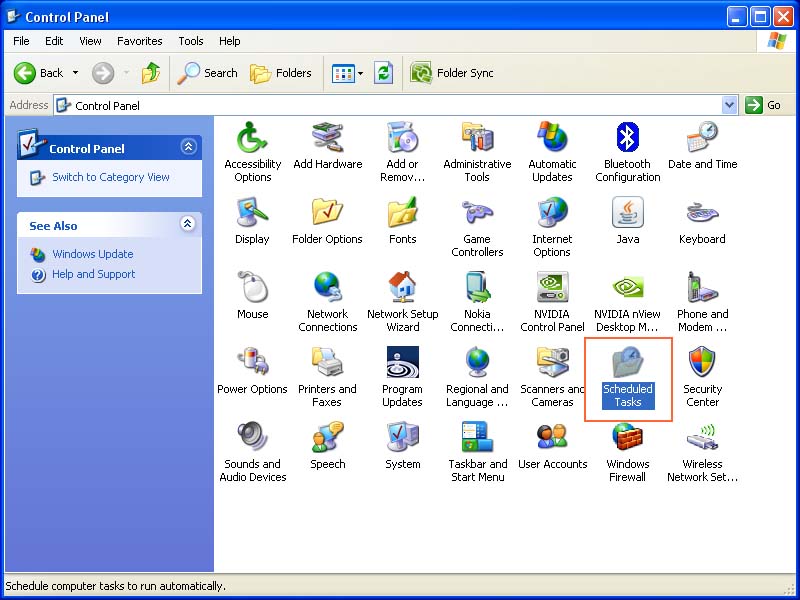Image resolution: width=800 pixels, height=600 pixels.
Task: Launch Wireless Network Setup wizard
Action: (703, 452)
